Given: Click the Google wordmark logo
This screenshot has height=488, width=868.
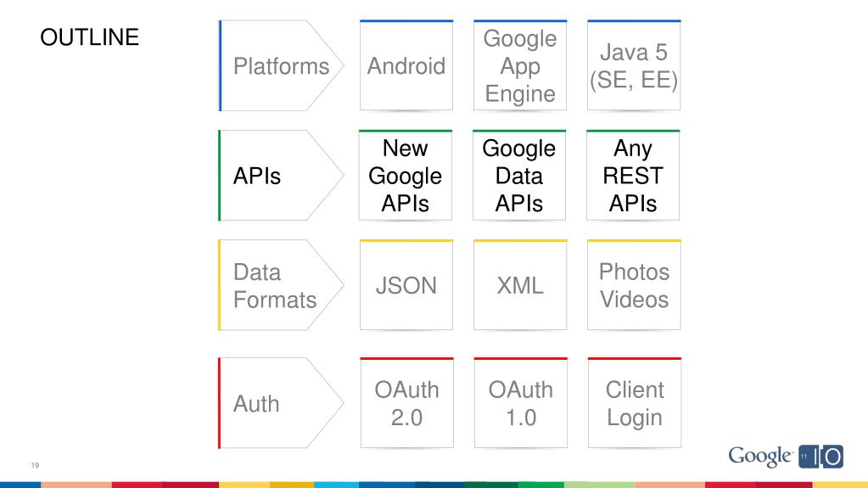Looking at the screenshot, I should coord(760,457).
